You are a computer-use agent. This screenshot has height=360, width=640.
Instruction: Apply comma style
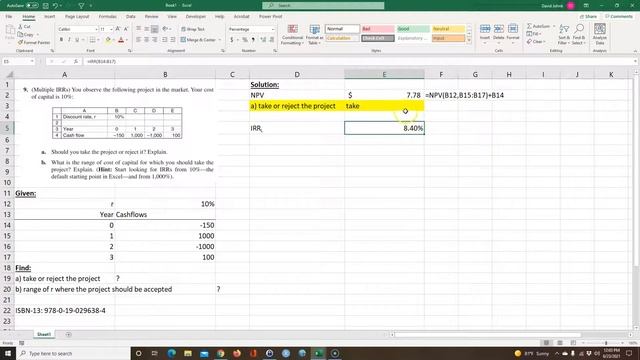tap(253, 40)
